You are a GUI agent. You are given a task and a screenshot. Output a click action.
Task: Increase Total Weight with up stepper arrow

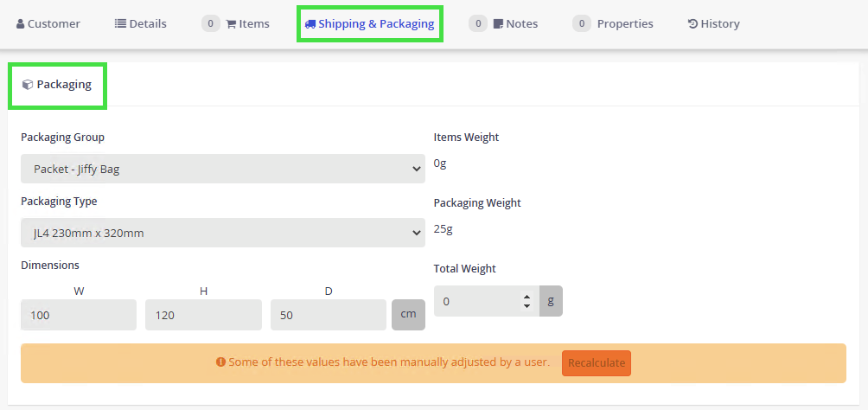pyautogui.click(x=527, y=297)
